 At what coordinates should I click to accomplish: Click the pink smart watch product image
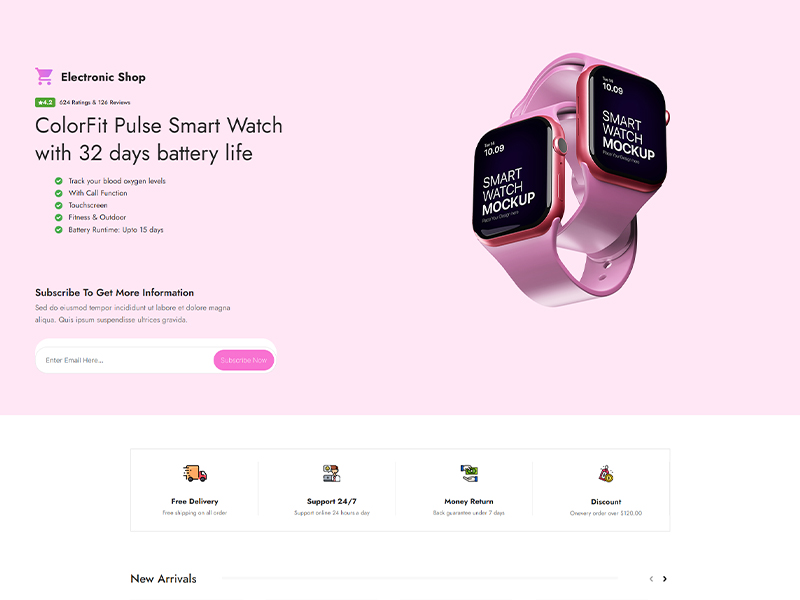(x=571, y=180)
